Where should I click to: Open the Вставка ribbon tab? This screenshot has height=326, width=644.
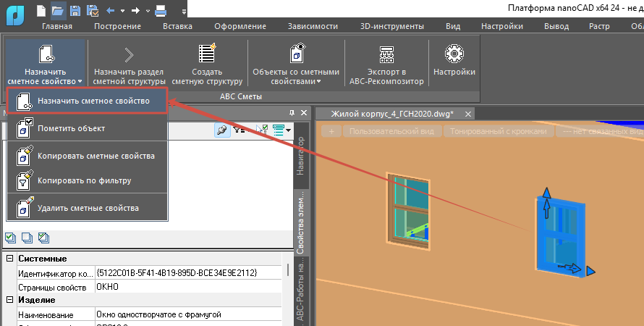click(x=177, y=26)
